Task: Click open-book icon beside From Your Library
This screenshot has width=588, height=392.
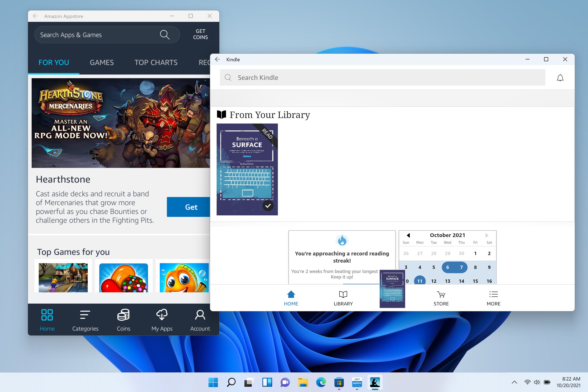Action: click(221, 115)
